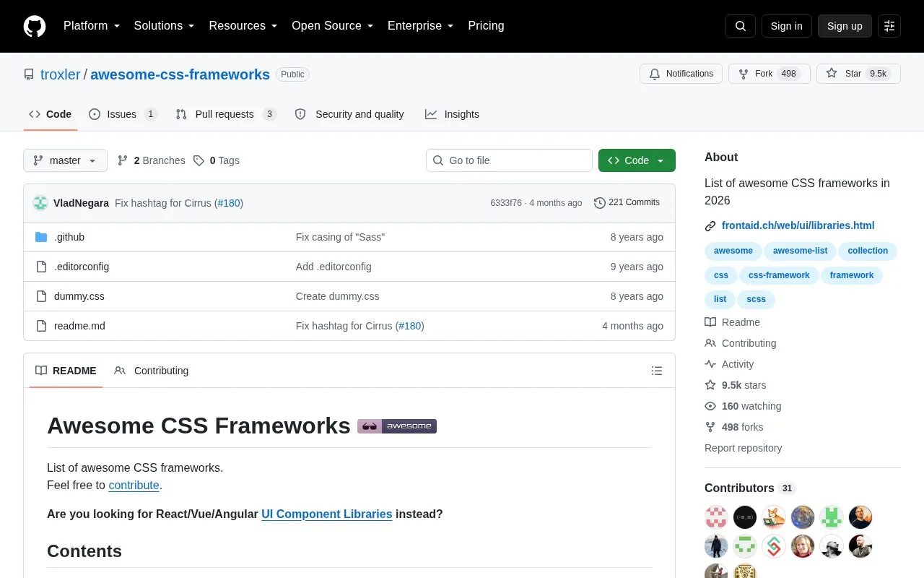Click Sign in
Viewport: 924px width, 578px height.
(x=786, y=26)
